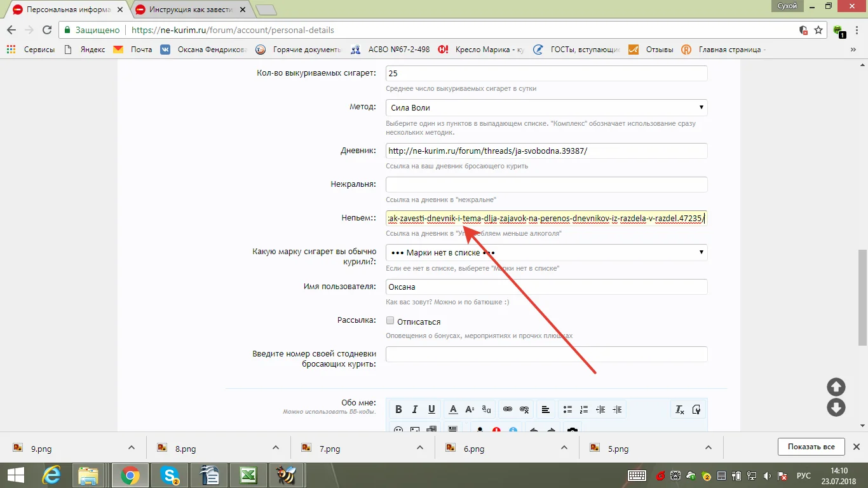Check the Отписаться checkbox

[x=390, y=320]
